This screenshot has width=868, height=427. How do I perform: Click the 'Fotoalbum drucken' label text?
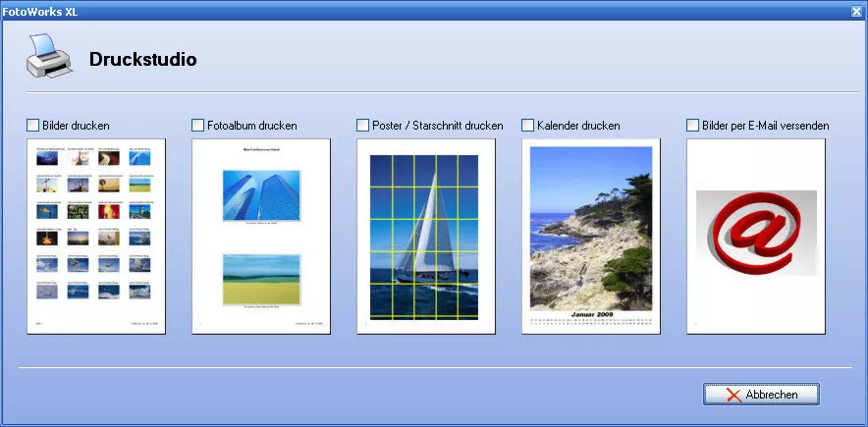[251, 126]
